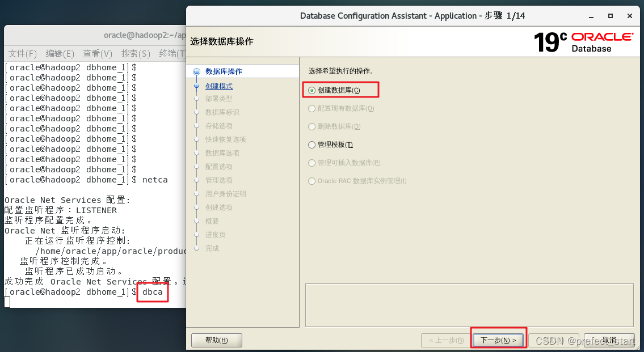Click the dbca command in terminal

(x=153, y=292)
